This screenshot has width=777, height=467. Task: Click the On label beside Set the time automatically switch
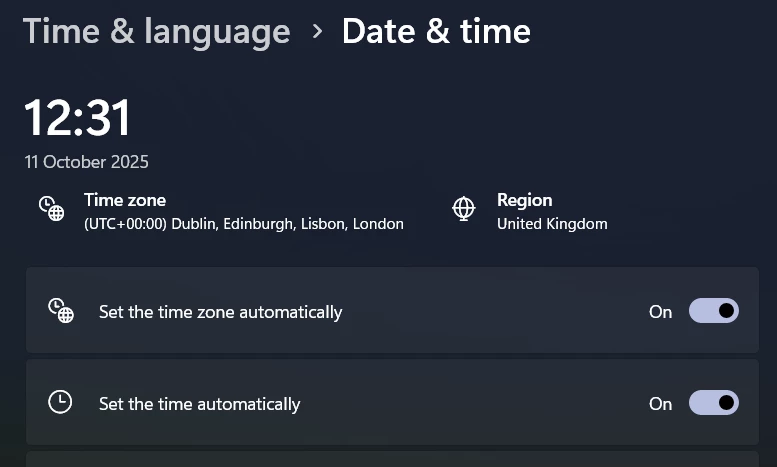click(x=660, y=404)
